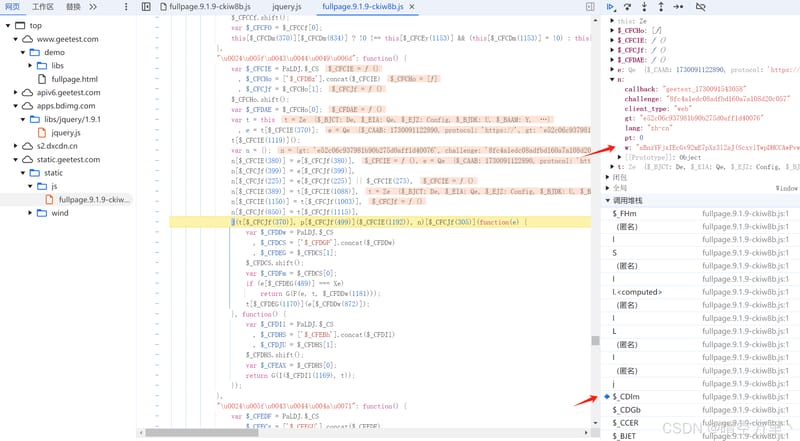Screen dimensions: 800x441
Task: Expand $_CFDAE scope variable
Action: click(612, 60)
